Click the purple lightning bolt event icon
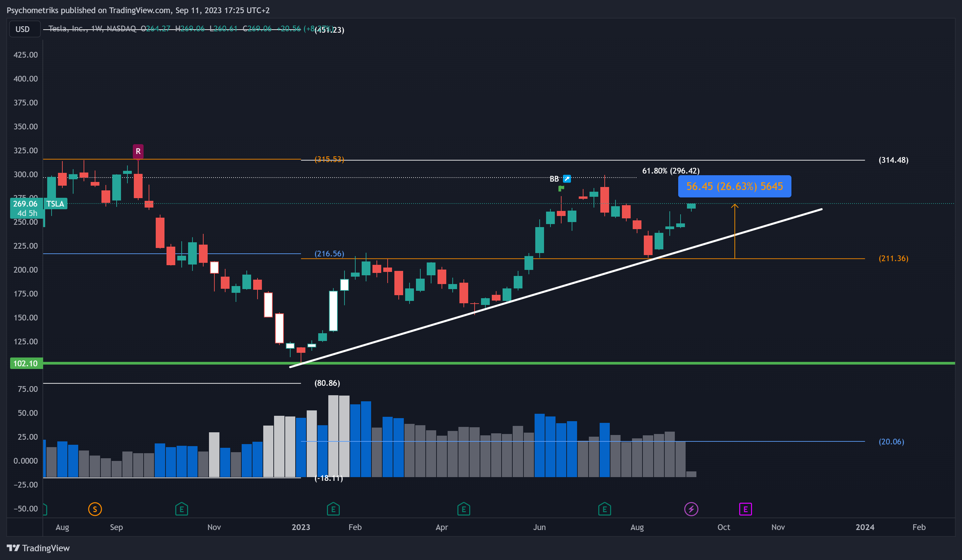Viewport: 962px width, 560px height. coord(691,509)
